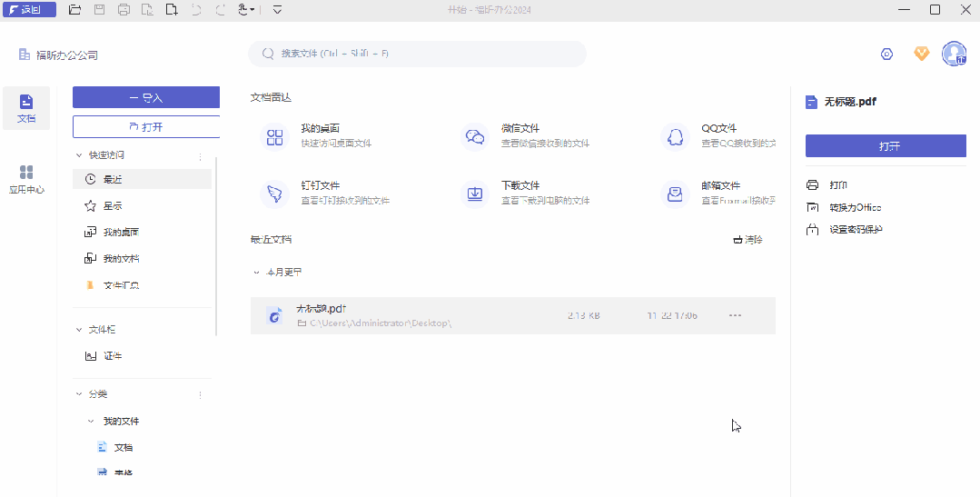
Task: Click the open file icon in top toolbar
Action: (74, 10)
